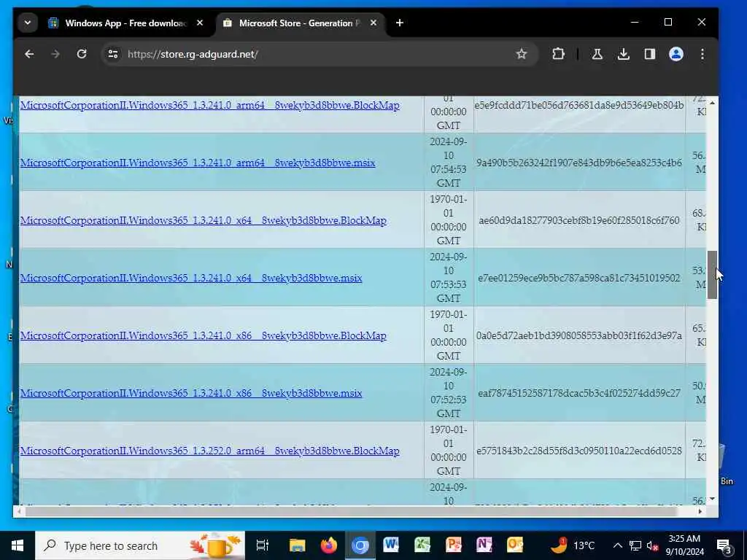Close the Windows App tab
This screenshot has width=747, height=560.
pyautogui.click(x=200, y=23)
